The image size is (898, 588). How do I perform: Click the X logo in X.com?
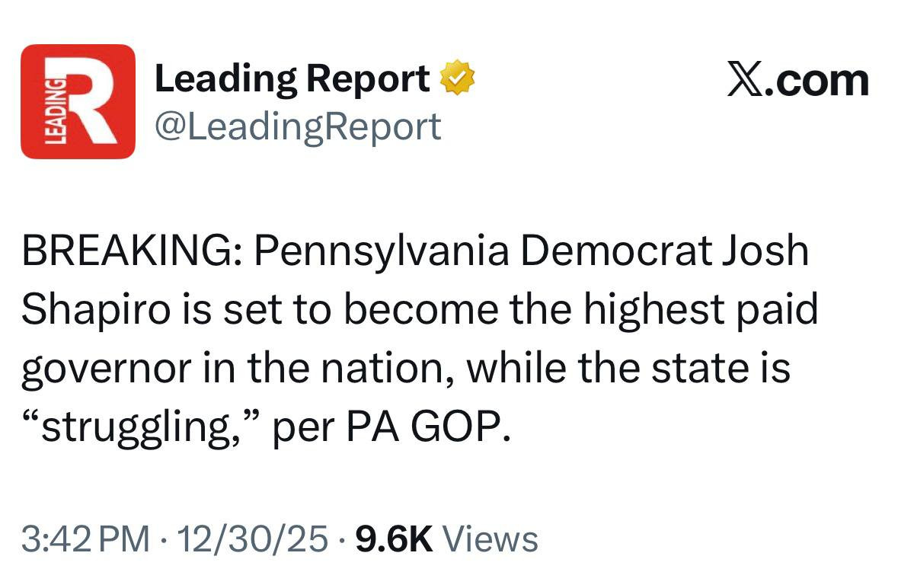tap(746, 81)
